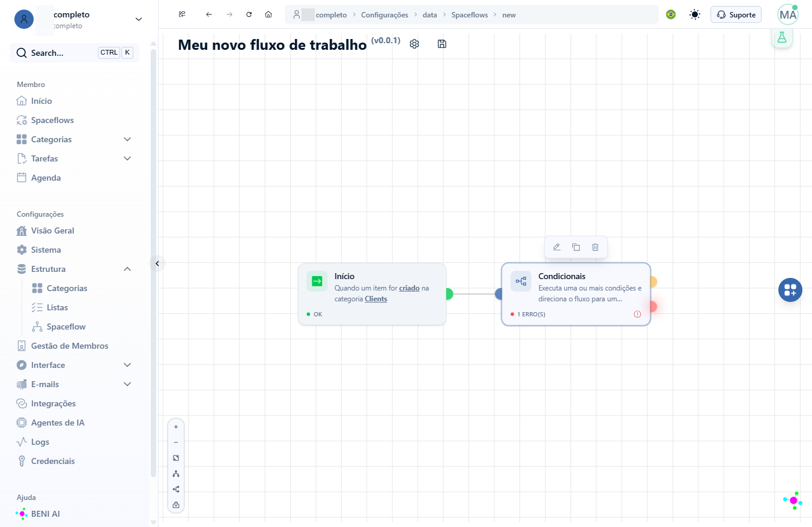Expand the Categorias menu under Membro

(x=127, y=139)
